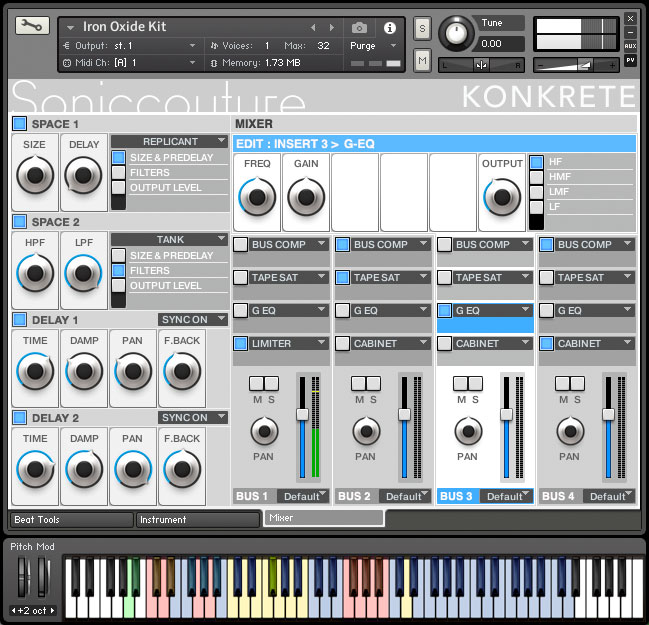Toggle SPACE 2 effect on/off
The height and width of the screenshot is (625, 649).
point(19,221)
